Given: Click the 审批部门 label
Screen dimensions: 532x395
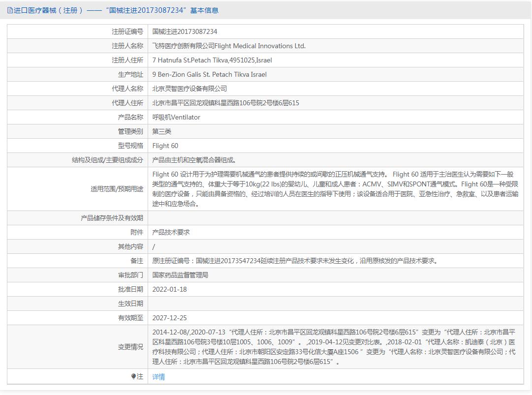Looking at the screenshot, I should (130, 274).
